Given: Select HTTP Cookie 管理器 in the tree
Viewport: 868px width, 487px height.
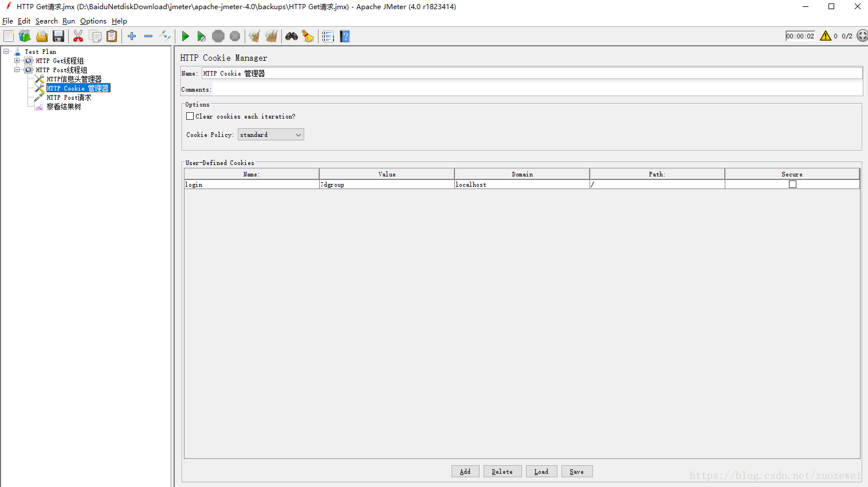Looking at the screenshot, I should coord(78,88).
